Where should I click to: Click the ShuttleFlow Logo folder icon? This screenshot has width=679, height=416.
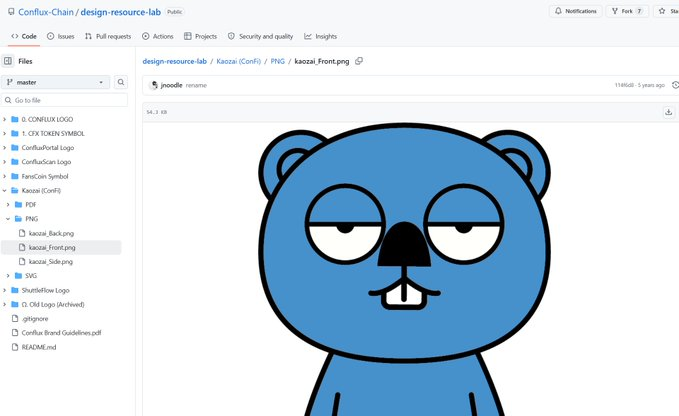click(15, 290)
